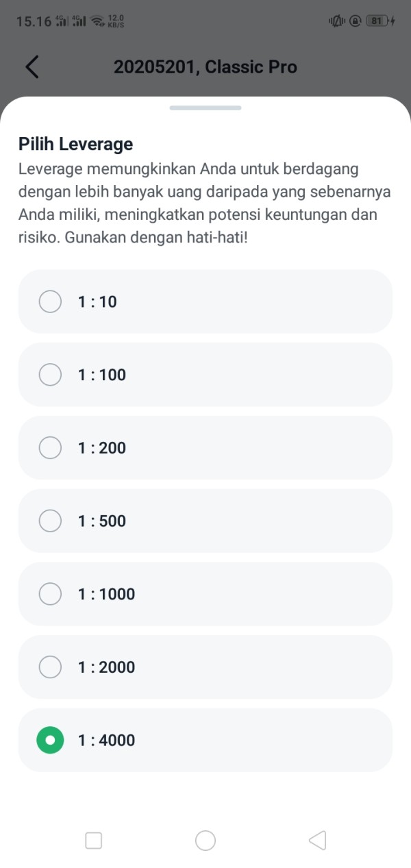411x868 pixels.
Task: Tap the Pilih Leverage heading
Action: pos(76,144)
